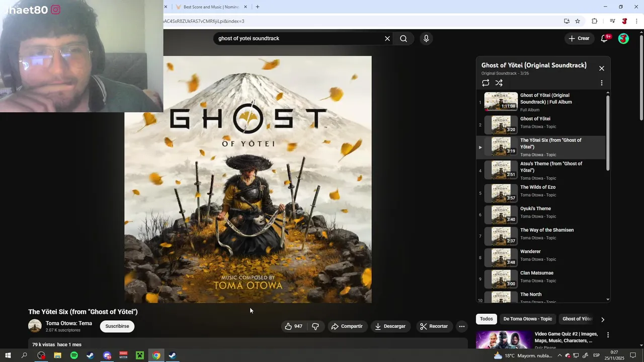The height and width of the screenshot is (362, 644).
Task: Open Voicemeeter from the taskbar
Action: pos(123,355)
